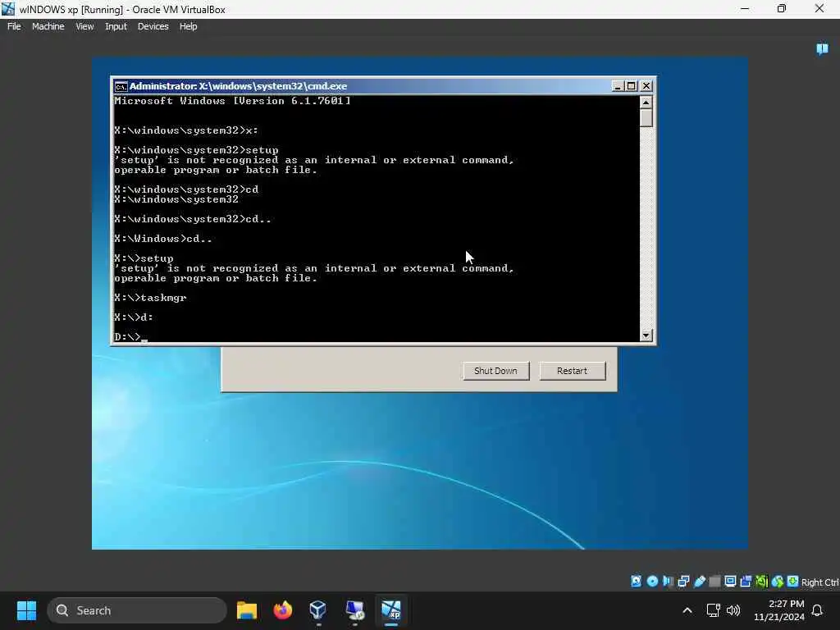Open File Explorer from the taskbar
Screen dimensions: 840x630
pos(247,610)
